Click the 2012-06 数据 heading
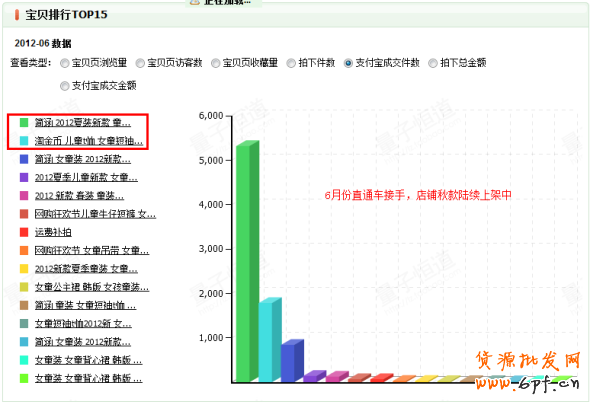Viewport: 590px width, 405px height. [43, 44]
